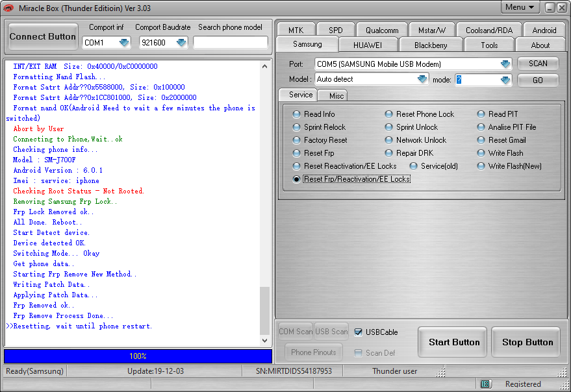Click the COM Scan button
This screenshot has height=392, width=571.
(296, 332)
